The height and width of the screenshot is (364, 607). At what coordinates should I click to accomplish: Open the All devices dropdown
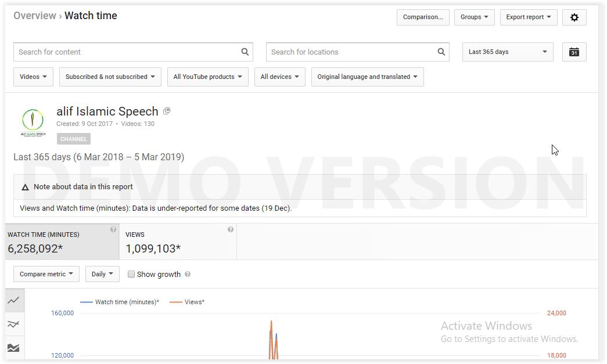(x=279, y=77)
